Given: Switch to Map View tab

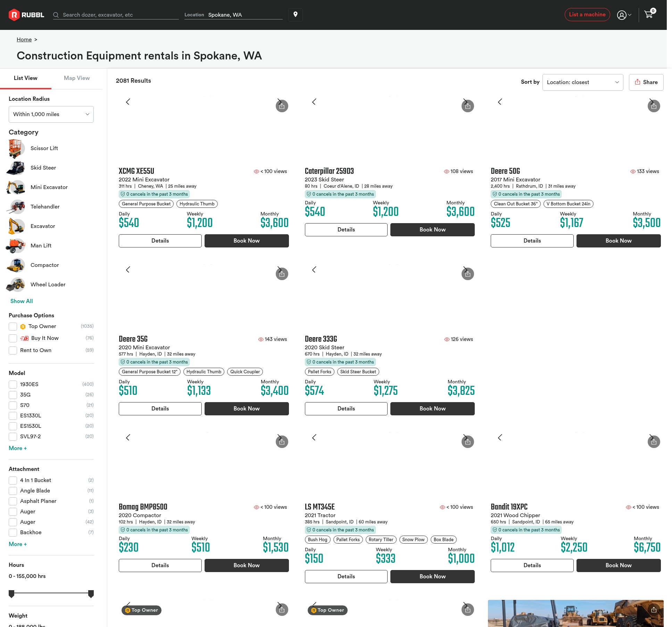Looking at the screenshot, I should (77, 78).
